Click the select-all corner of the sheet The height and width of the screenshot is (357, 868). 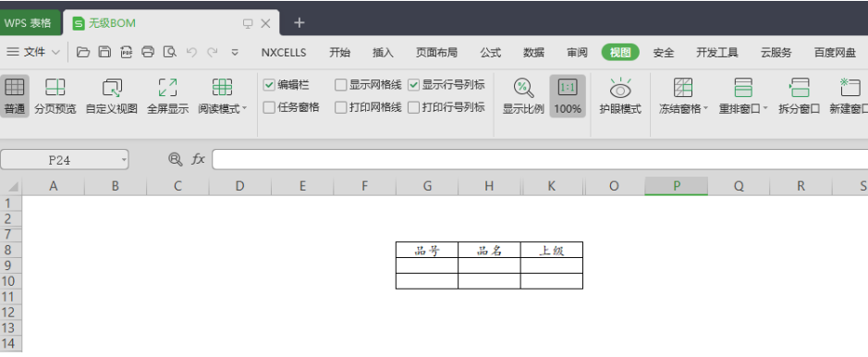coord(11,187)
